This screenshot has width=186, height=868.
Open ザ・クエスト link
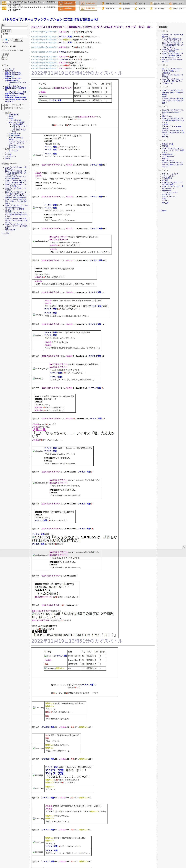tap(13, 151)
